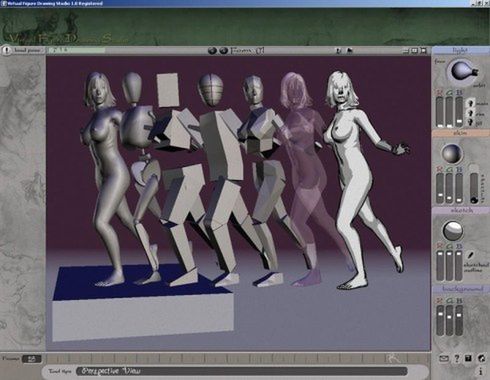Adjust the light green (G) slider
This screenshot has height=380, width=490.
point(450,112)
